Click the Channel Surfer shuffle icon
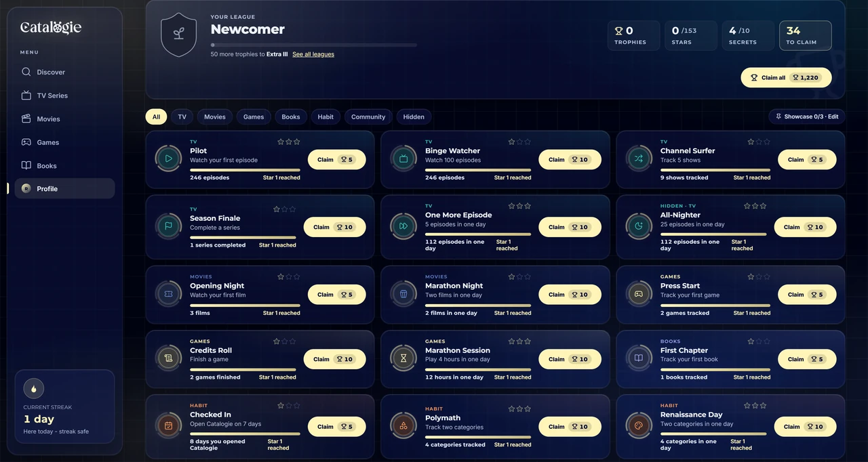868x462 pixels. pos(639,159)
